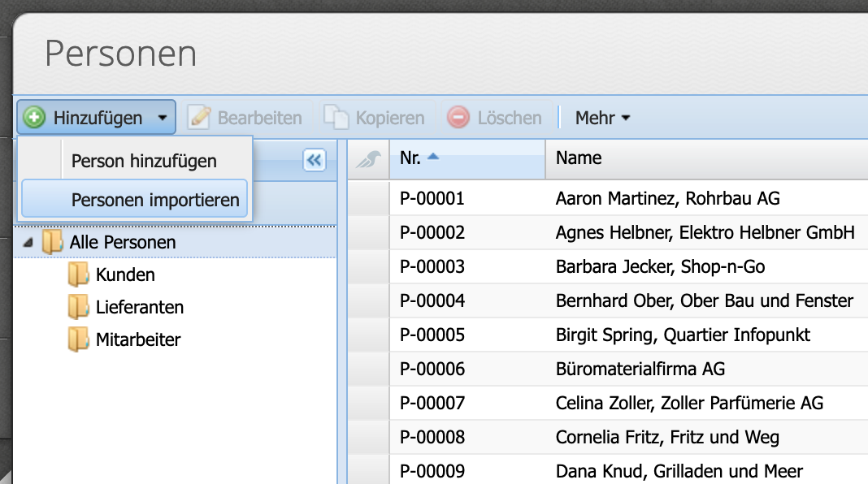Collapse the sidebar with the double-chevron button

point(314,160)
